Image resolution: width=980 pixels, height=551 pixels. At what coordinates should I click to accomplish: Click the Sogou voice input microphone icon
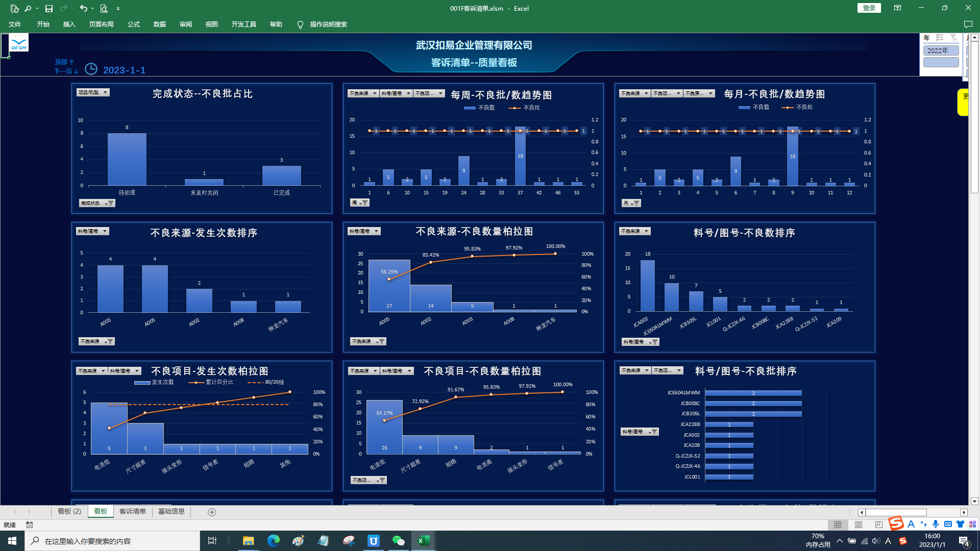(x=935, y=524)
